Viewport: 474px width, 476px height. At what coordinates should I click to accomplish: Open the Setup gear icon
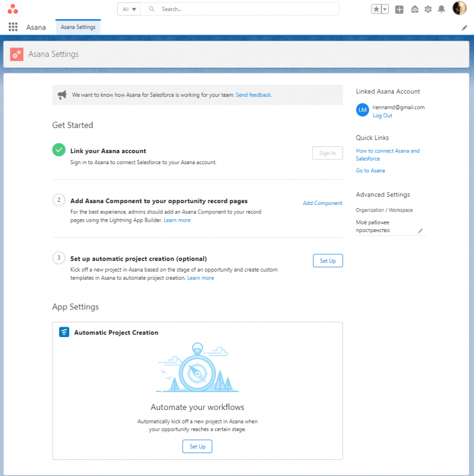pos(428,9)
